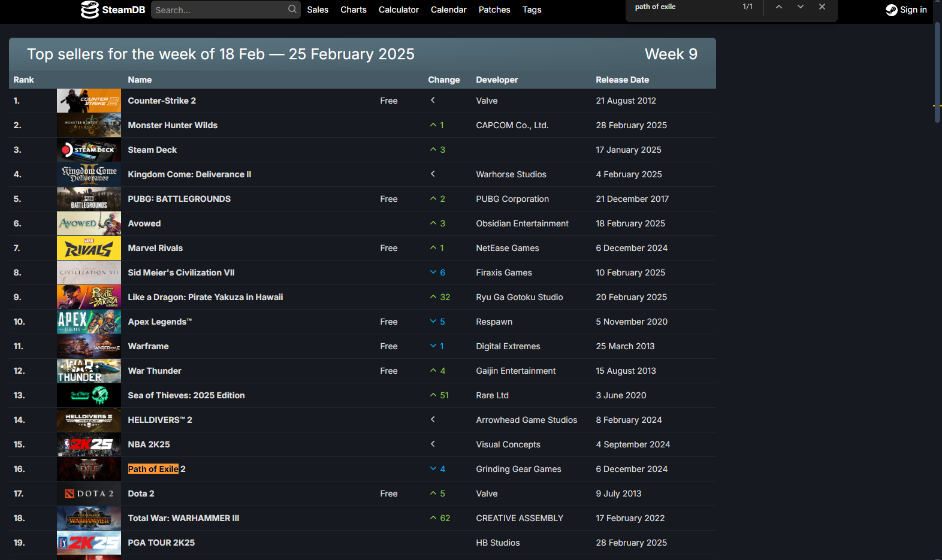
Task: Open Like a Dragon Pirate Yakuza thumbnail
Action: (x=89, y=297)
